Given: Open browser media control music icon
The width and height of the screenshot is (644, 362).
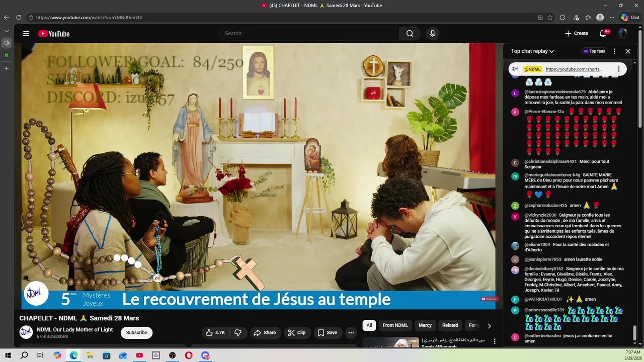Looking at the screenshot, I should point(576,17).
